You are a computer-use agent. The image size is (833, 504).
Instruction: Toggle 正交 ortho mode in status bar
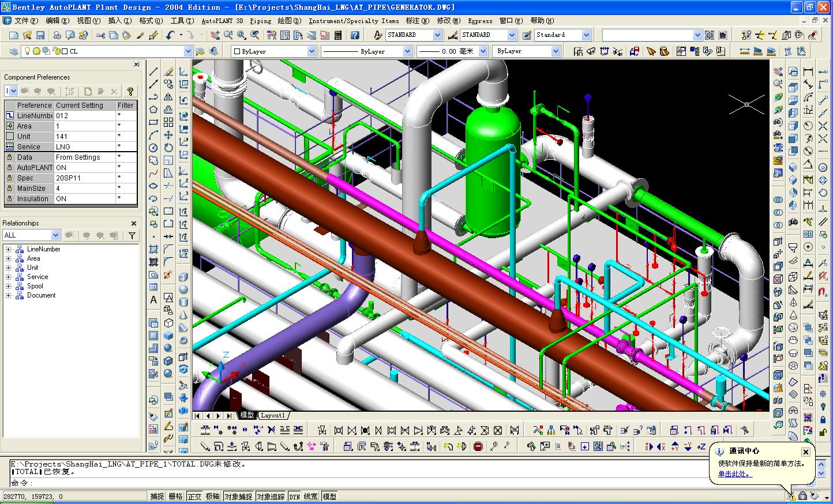pyautogui.click(x=194, y=497)
